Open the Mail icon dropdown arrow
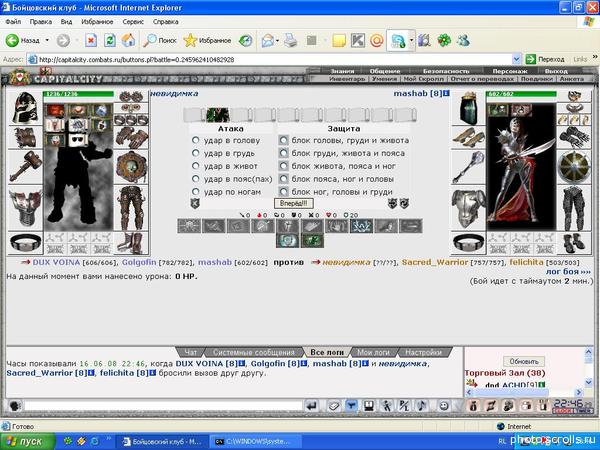This screenshot has height=450, width=600. [277, 41]
